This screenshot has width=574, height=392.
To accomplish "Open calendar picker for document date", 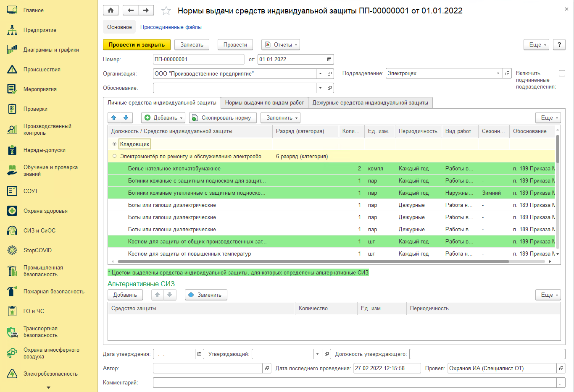I will [x=329, y=60].
